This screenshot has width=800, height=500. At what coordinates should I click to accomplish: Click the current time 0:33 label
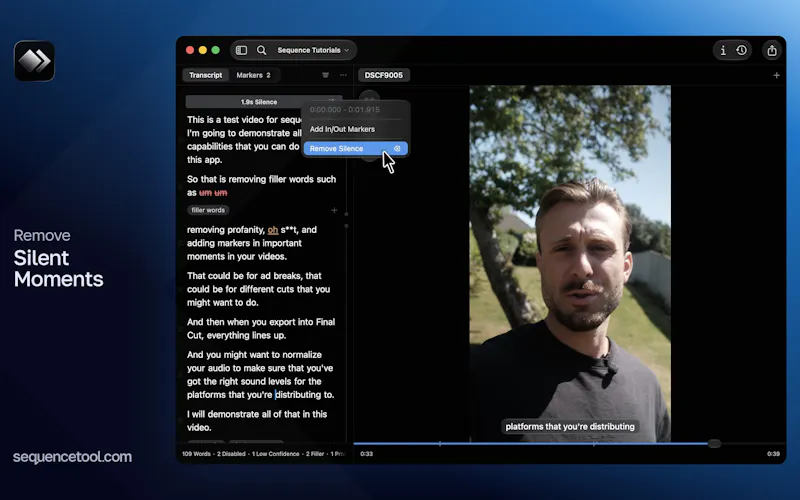pyautogui.click(x=366, y=454)
